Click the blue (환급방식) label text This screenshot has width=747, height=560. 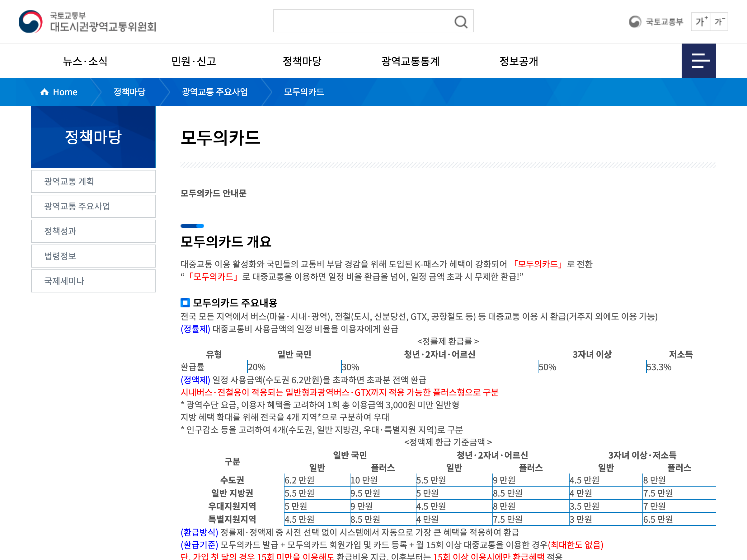pyautogui.click(x=199, y=532)
